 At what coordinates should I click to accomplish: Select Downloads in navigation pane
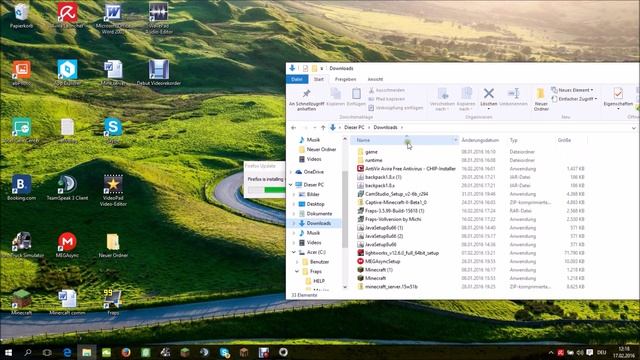pyautogui.click(x=318, y=223)
